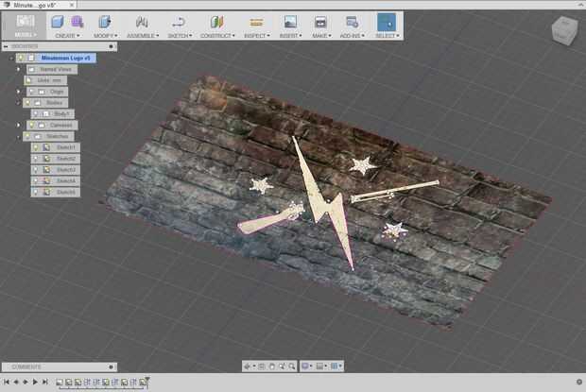This screenshot has height=392, width=586.
Task: Click the Zoom window icon
Action: point(282,366)
